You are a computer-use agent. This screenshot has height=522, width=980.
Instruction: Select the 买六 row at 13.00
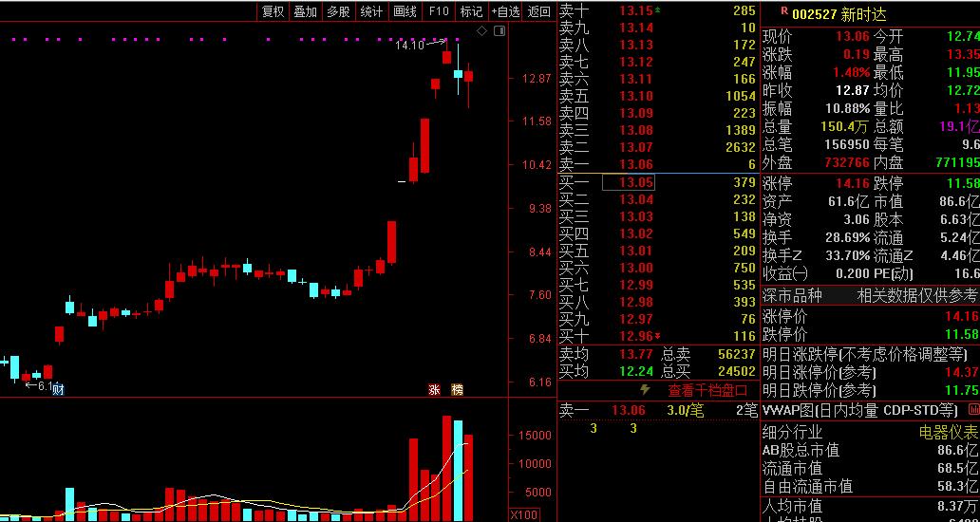click(657, 268)
